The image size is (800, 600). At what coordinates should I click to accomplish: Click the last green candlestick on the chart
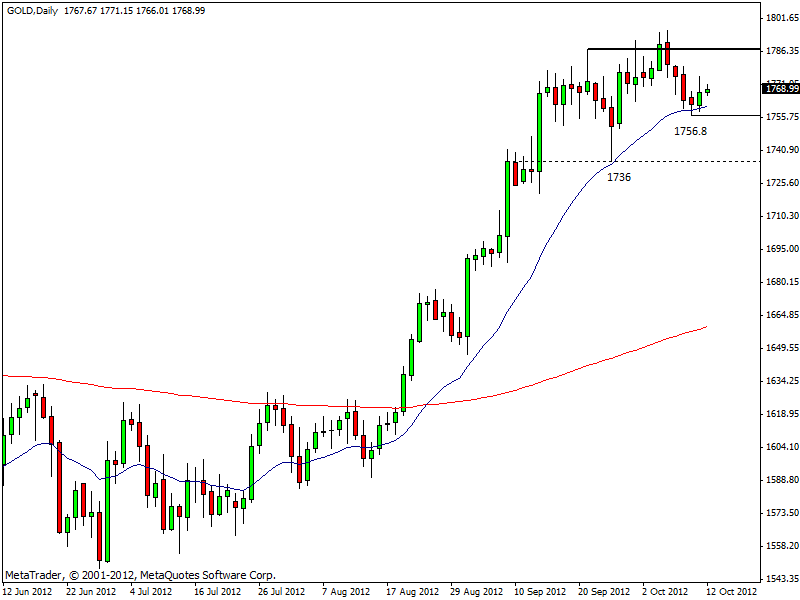pos(707,90)
